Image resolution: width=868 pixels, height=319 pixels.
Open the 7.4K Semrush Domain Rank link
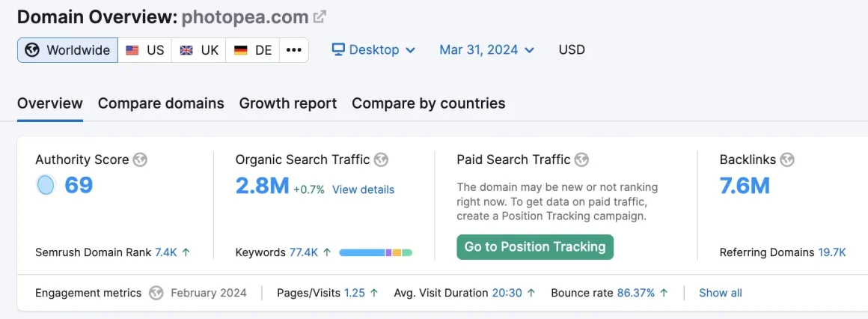click(x=166, y=252)
